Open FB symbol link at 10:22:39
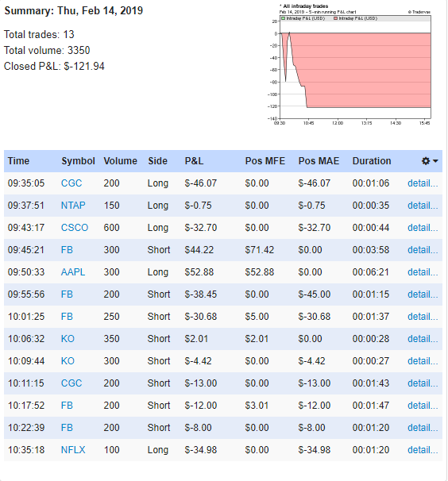This screenshot has width=448, height=481. tap(67, 428)
